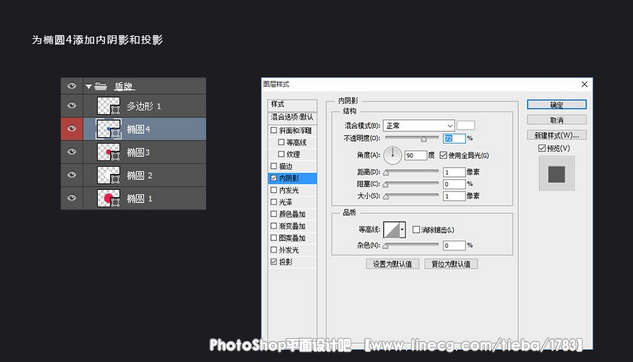
Task: Enable the 图案叠加 checkbox
Action: [274, 238]
